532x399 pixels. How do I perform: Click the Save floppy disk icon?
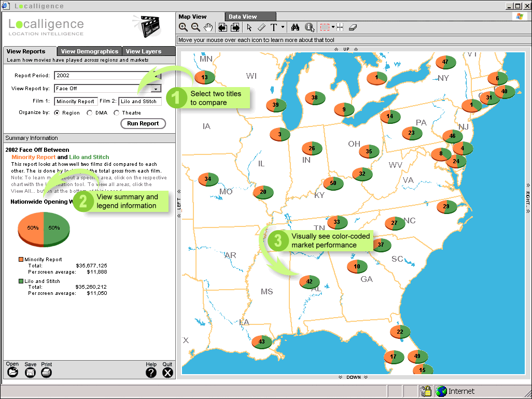[x=30, y=373]
